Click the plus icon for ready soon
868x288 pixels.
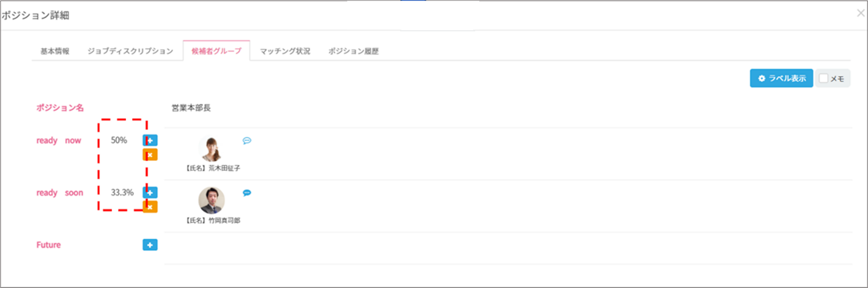coord(150,192)
